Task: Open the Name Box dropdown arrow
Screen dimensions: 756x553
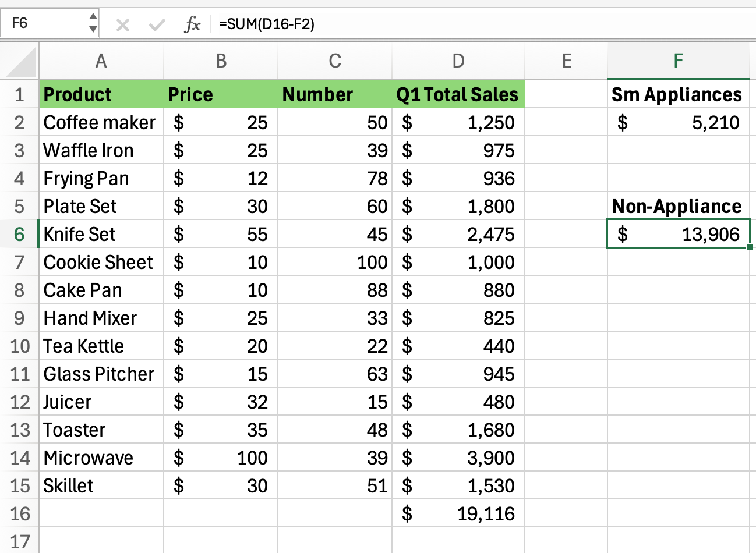Action: coord(93,29)
